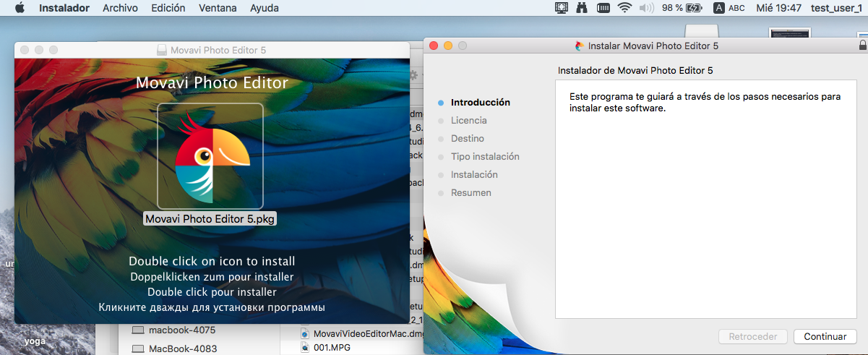This screenshot has height=355, width=868.
Task: Click the Mié 19:47 clock
Action: 778,8
